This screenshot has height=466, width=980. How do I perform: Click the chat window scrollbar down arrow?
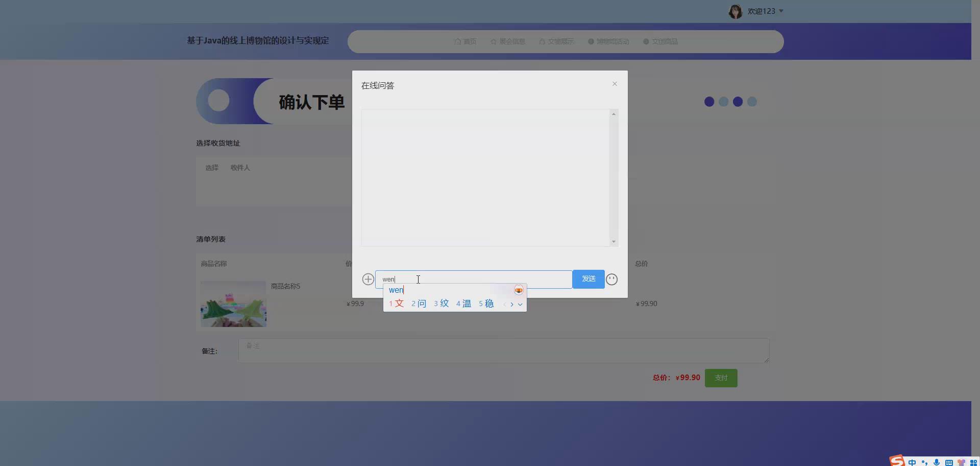click(614, 241)
